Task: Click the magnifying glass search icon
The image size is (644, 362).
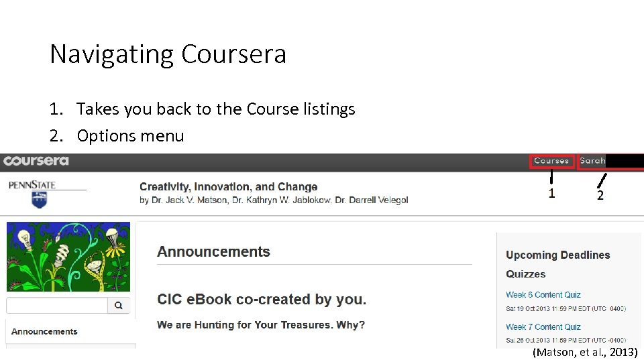Action: click(x=118, y=306)
